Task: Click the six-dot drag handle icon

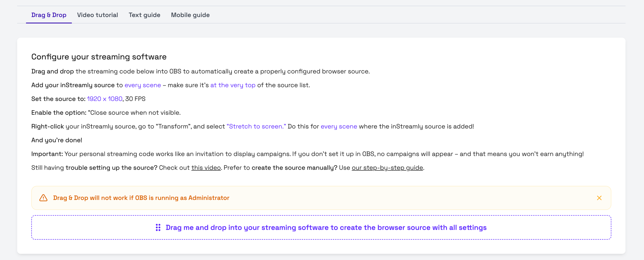Action: click(158, 228)
